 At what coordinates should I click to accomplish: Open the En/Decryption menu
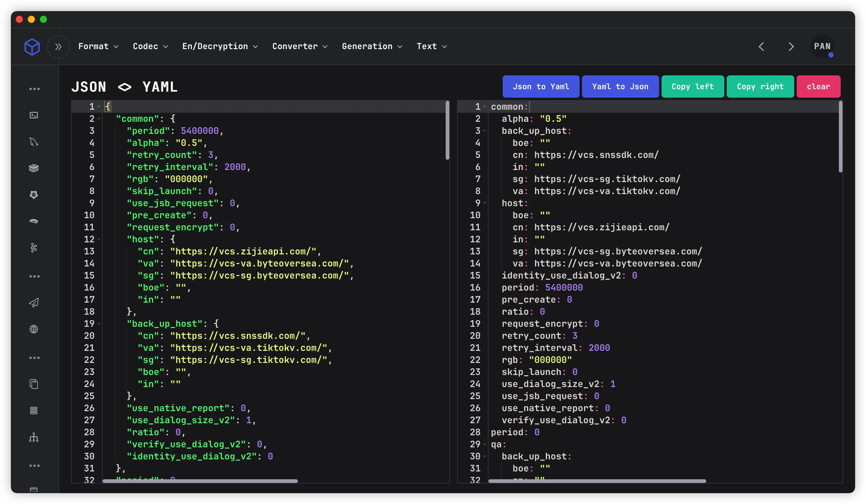[220, 46]
